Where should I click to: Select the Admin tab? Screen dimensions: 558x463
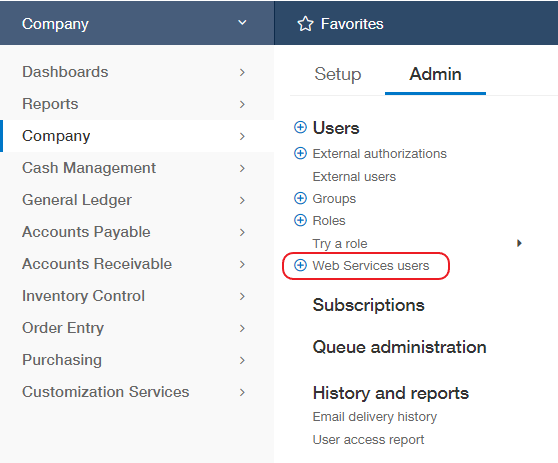(x=435, y=74)
